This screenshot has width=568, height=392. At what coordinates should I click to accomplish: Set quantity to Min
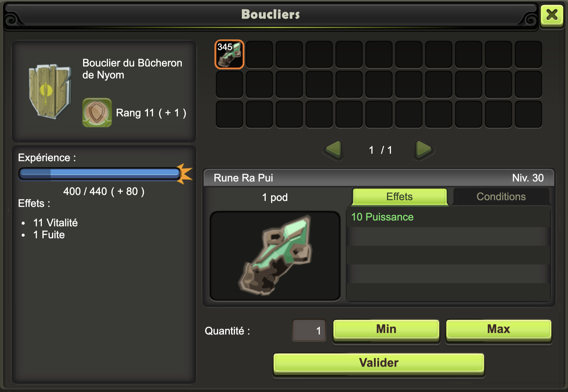(x=386, y=330)
